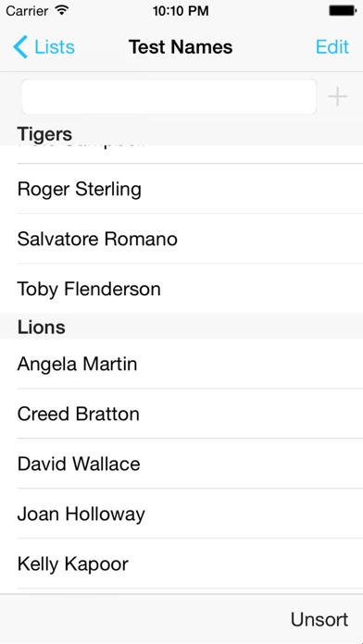The height and width of the screenshot is (644, 363).
Task: Tap the Edit button
Action: click(332, 47)
